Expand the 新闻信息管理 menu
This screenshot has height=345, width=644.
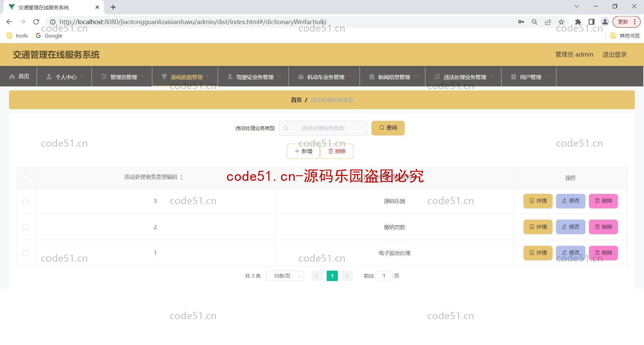tap(392, 77)
